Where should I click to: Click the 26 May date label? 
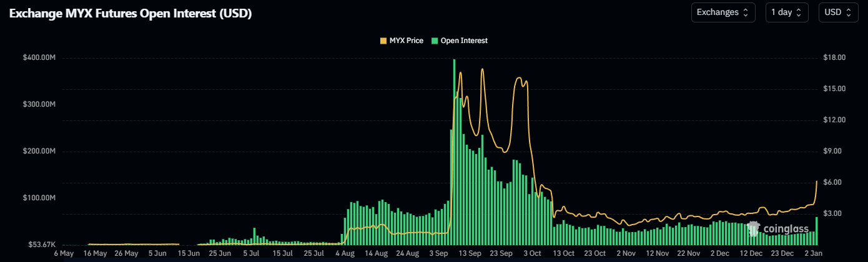pos(127,255)
